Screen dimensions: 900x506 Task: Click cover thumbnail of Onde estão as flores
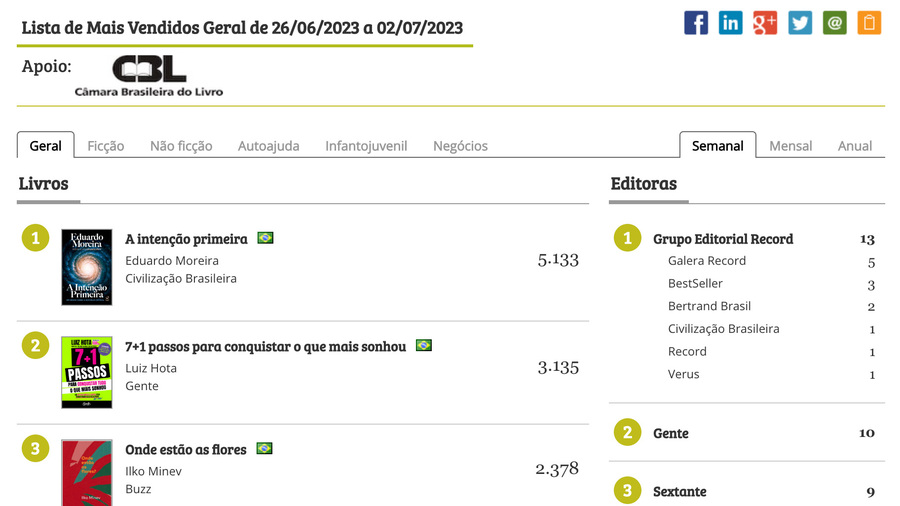[x=87, y=473]
